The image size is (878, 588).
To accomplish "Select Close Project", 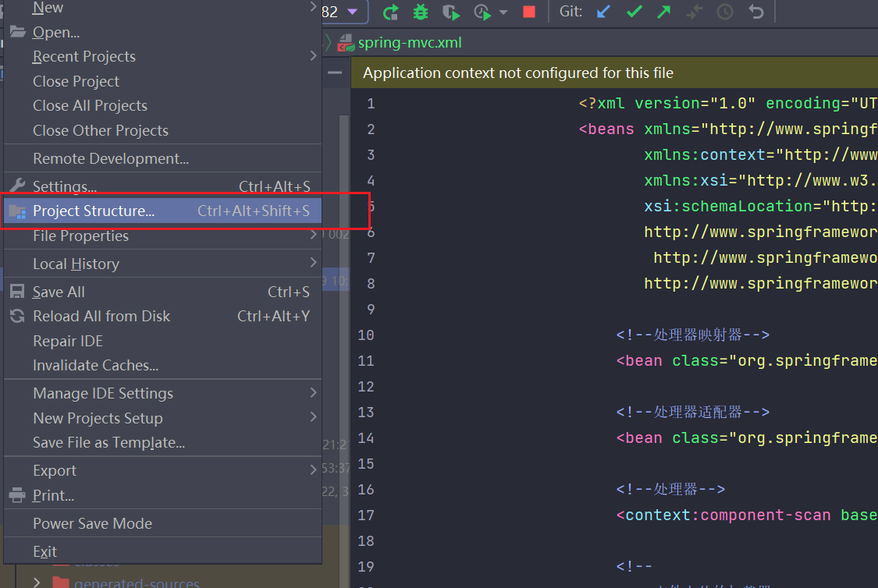I will (x=162, y=81).
